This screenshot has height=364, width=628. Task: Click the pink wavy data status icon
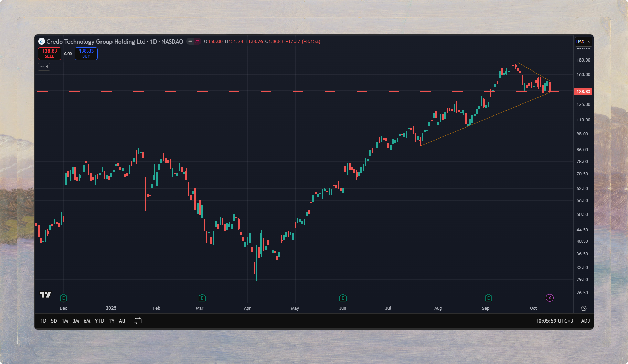click(197, 41)
